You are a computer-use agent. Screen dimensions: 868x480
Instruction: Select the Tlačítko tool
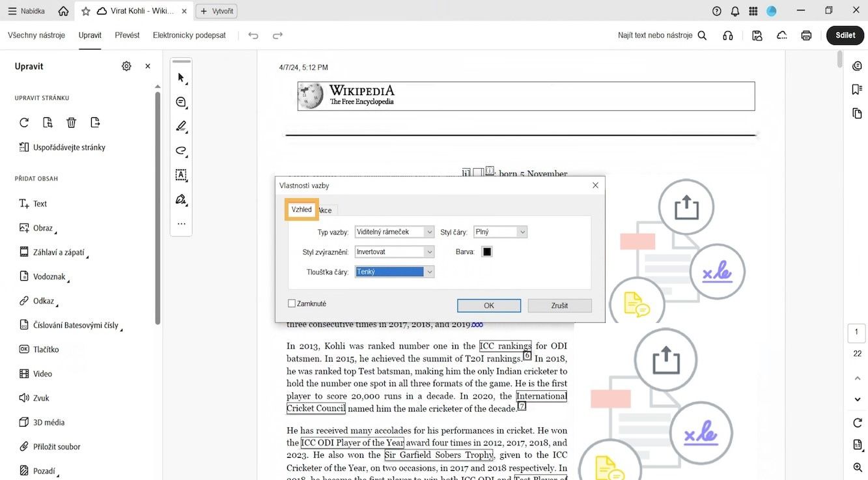click(x=38, y=349)
